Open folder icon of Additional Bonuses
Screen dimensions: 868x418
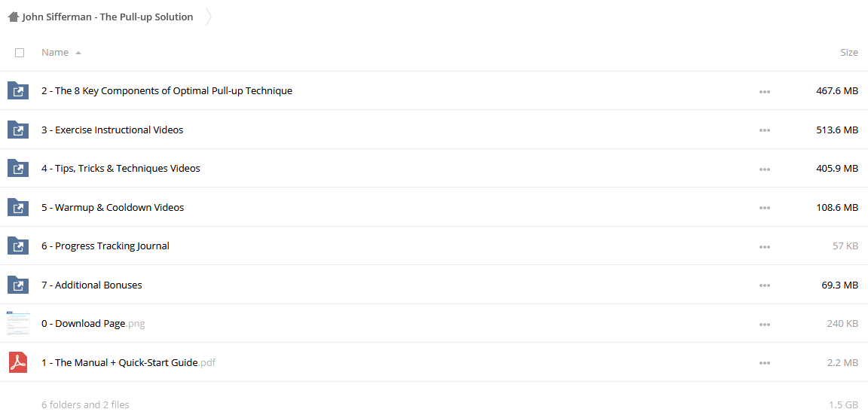click(18, 285)
